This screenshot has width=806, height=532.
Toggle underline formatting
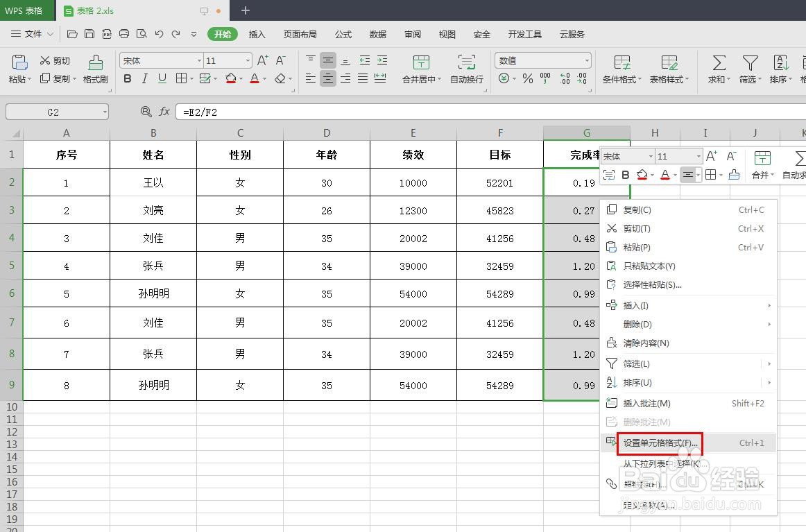[161, 78]
